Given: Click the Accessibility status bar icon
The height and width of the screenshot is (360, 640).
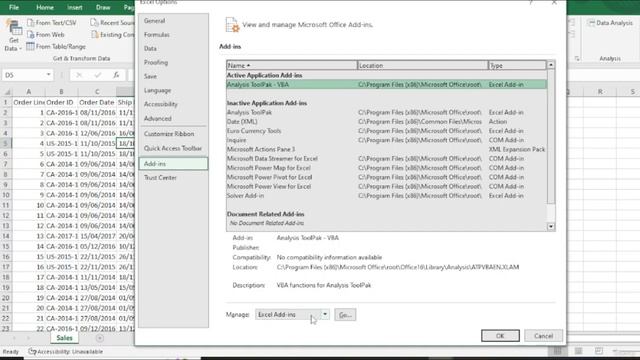Looking at the screenshot, I should point(66,351).
